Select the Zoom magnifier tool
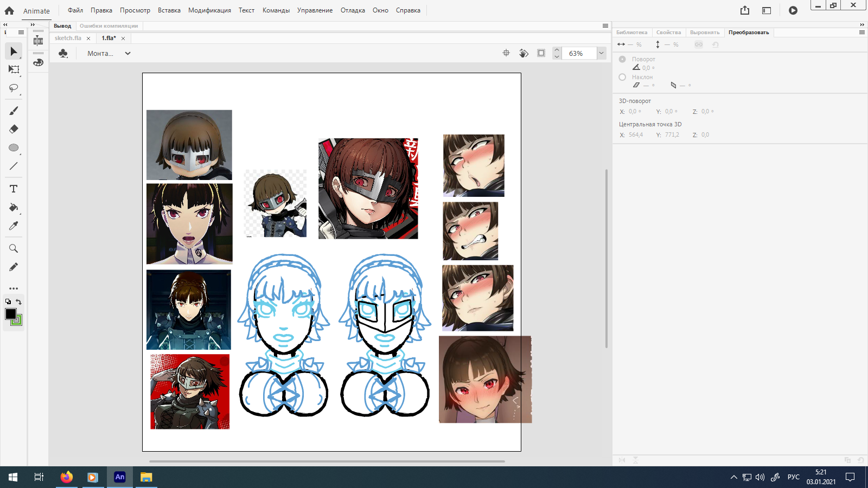The height and width of the screenshot is (488, 868). coord(14,248)
